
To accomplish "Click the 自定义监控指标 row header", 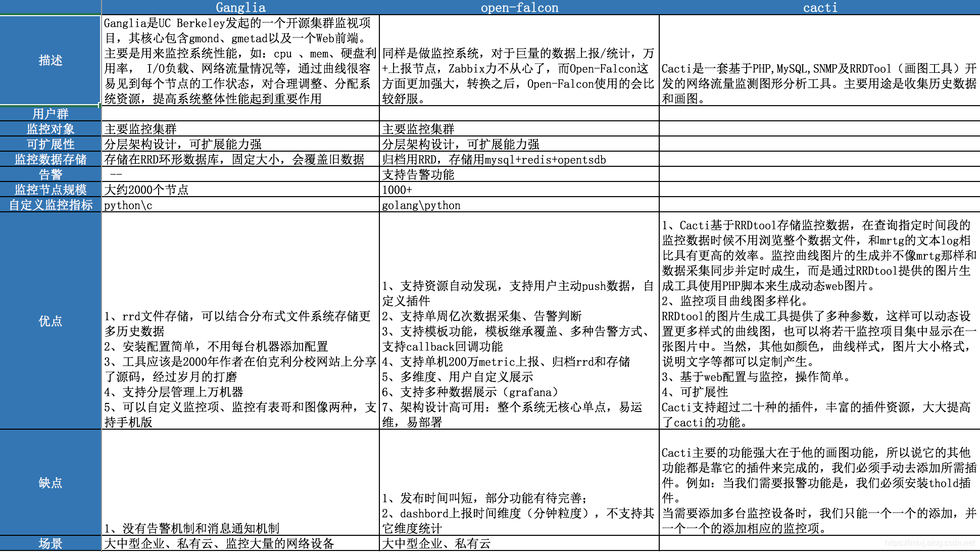I will 51,205.
